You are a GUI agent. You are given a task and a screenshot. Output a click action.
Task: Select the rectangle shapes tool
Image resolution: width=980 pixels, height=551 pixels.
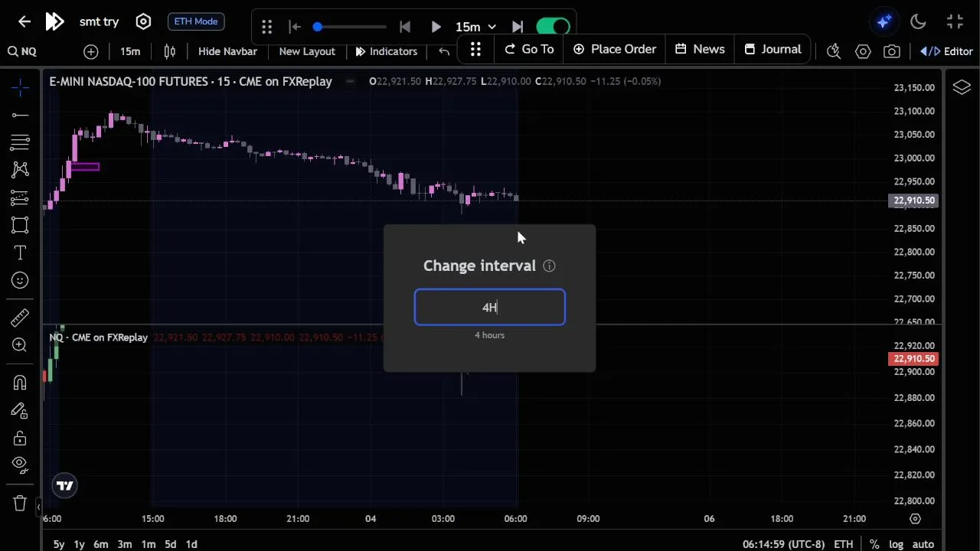pos(20,225)
